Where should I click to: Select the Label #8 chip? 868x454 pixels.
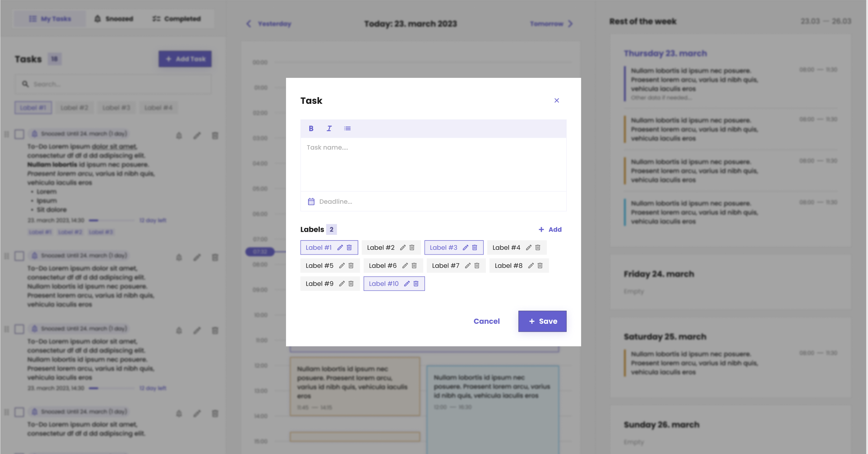point(508,266)
